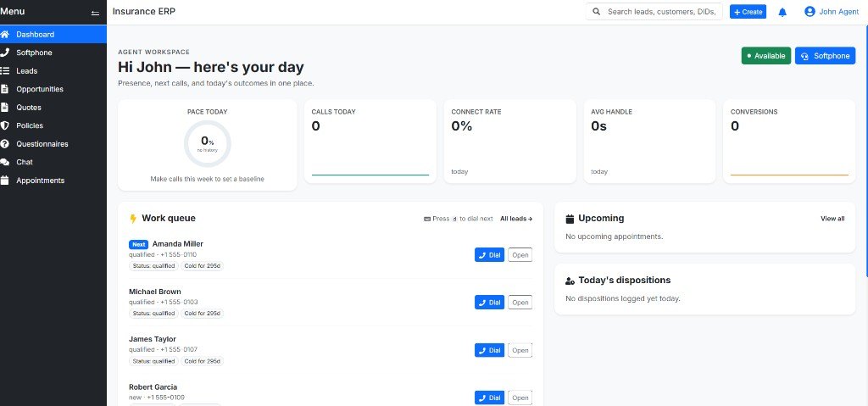Open notifications bell
Viewport: 868px width, 406px height.
click(x=782, y=12)
